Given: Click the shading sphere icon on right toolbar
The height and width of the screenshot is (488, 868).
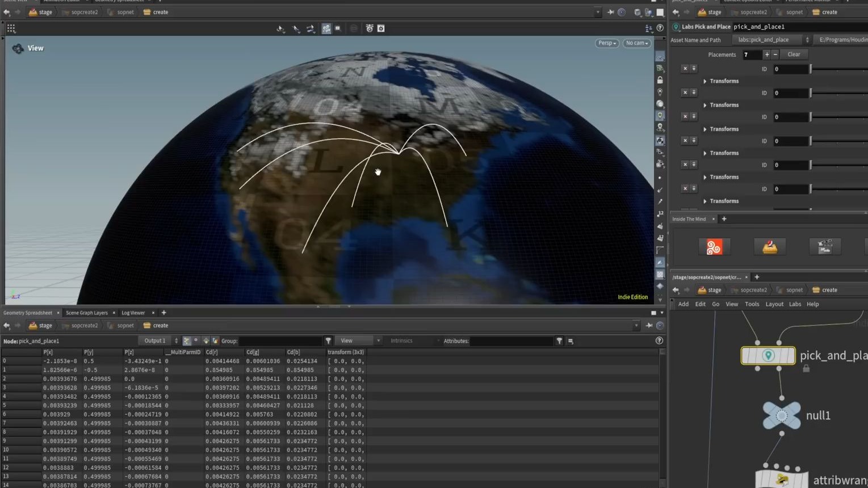Looking at the screenshot, I should (660, 104).
